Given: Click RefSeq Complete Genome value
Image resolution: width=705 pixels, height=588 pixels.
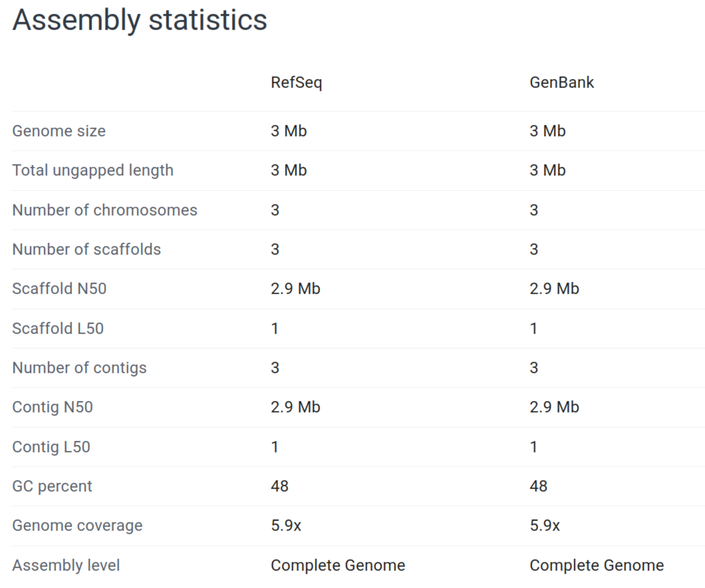Looking at the screenshot, I should tap(338, 565).
